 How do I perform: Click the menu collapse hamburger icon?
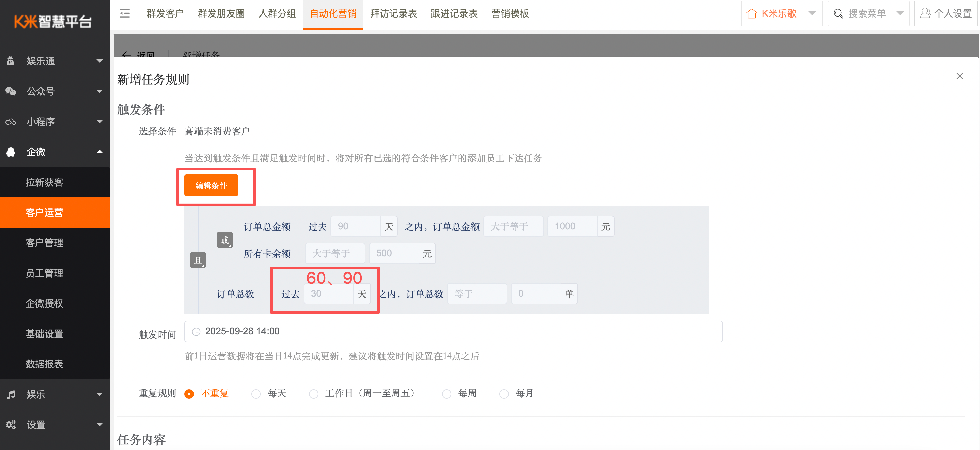(125, 14)
